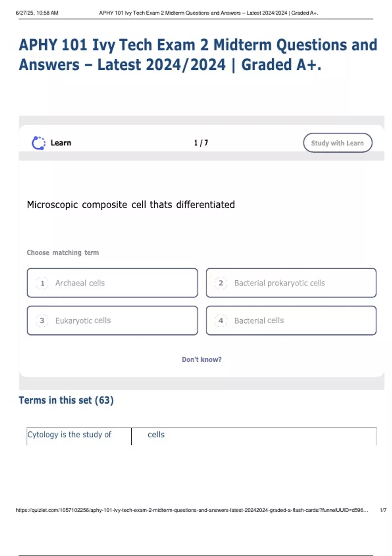Pick Bacterial prokaryotic cells as the match
The image size is (392, 556).
click(x=291, y=283)
